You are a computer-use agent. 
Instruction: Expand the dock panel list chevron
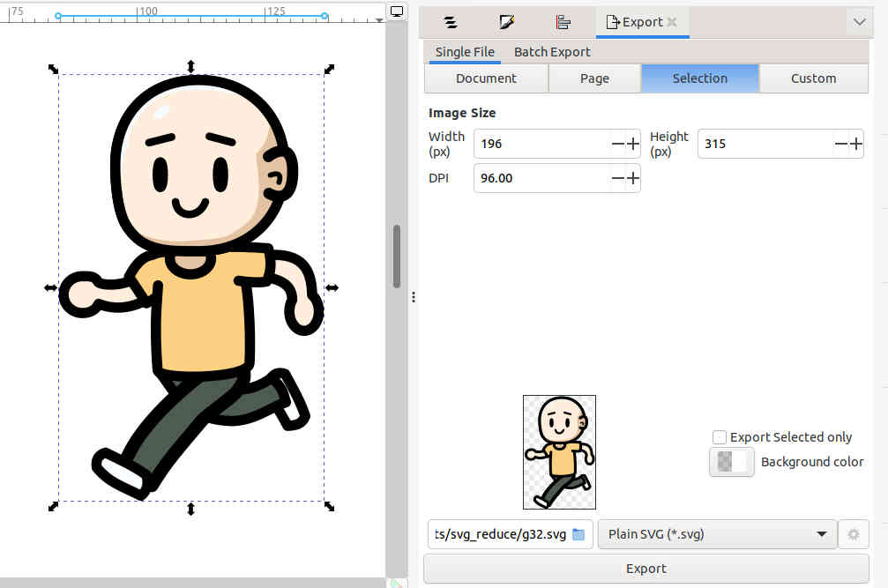coord(859,22)
